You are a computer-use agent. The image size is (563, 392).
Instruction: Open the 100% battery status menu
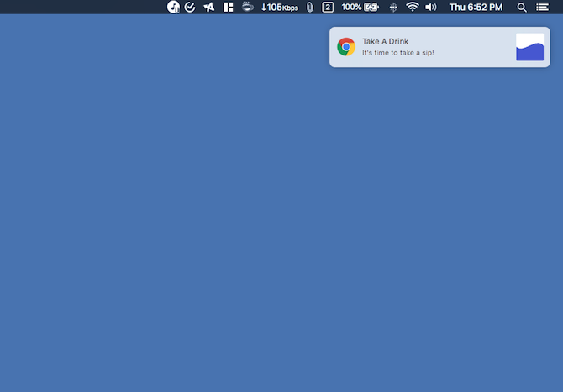click(360, 8)
